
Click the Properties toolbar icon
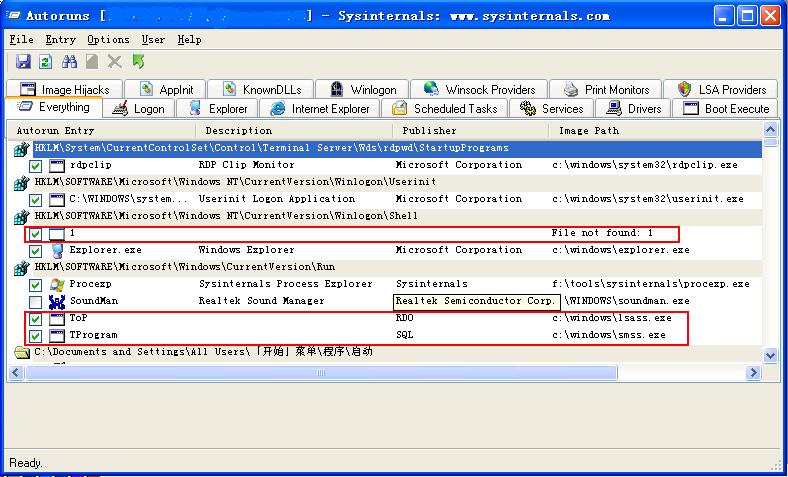coord(92,62)
